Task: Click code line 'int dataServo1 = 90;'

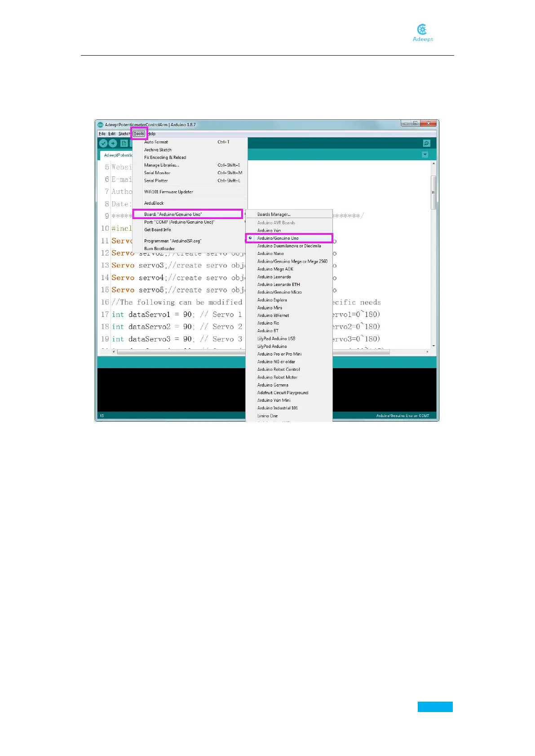Action: [154, 315]
